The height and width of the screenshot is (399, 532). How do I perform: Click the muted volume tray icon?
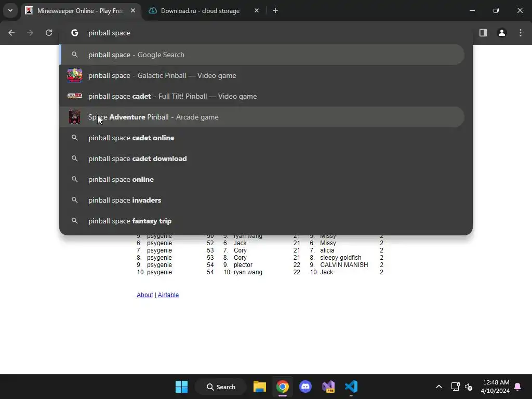pos(469,387)
